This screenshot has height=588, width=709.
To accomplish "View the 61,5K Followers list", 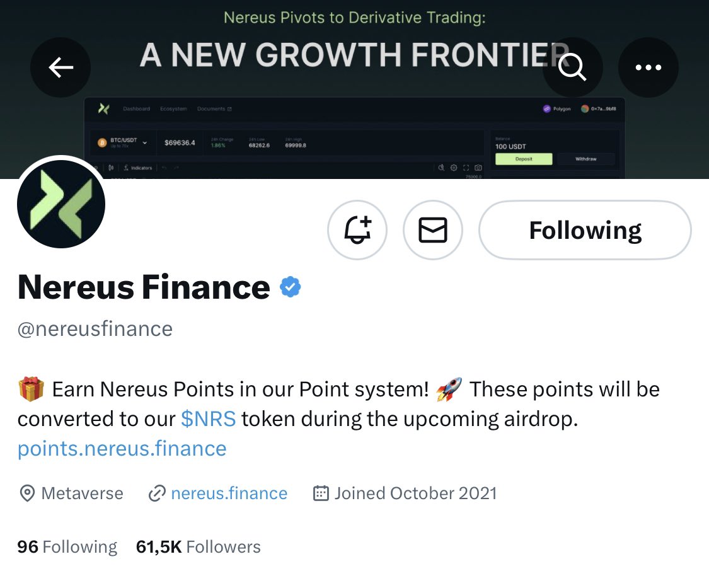I will [x=199, y=547].
